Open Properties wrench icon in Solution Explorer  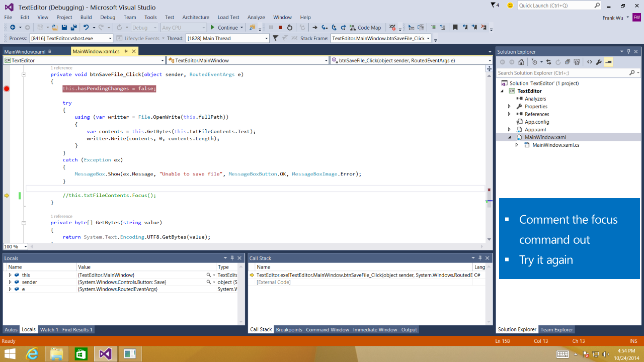coord(599,62)
